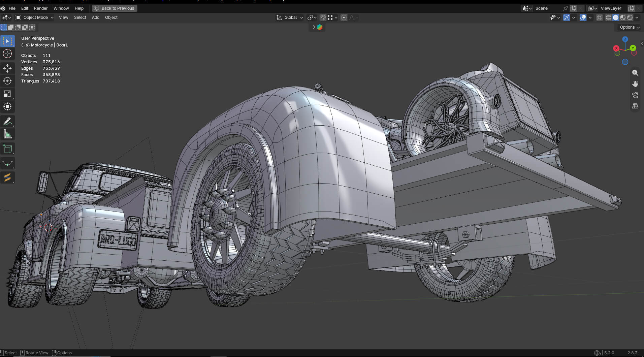Screen dimensions: 644x357
Task: Toggle viewport gizmos display
Action: click(566, 18)
